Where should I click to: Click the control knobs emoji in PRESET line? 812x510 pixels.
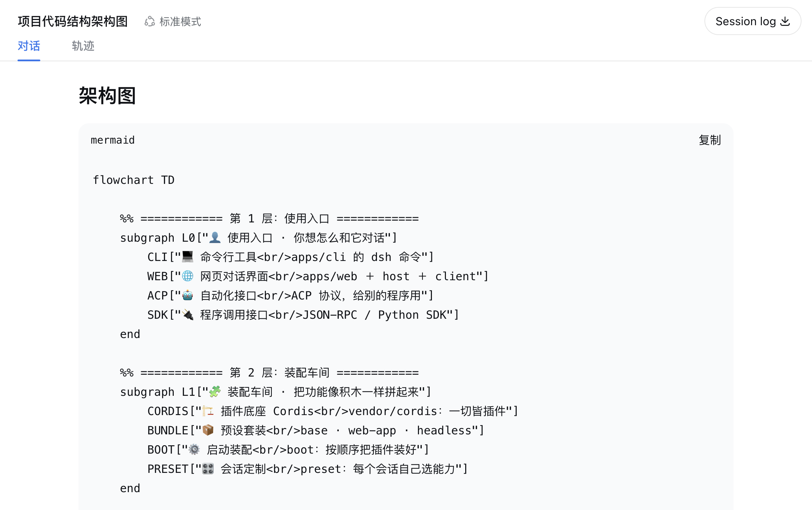pyautogui.click(x=208, y=468)
